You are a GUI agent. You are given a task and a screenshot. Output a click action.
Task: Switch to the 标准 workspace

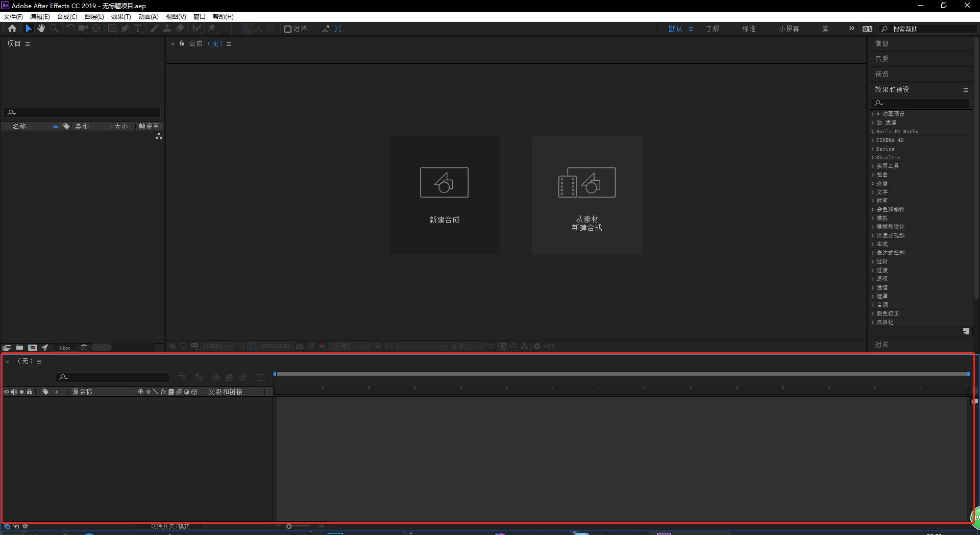pyautogui.click(x=749, y=29)
